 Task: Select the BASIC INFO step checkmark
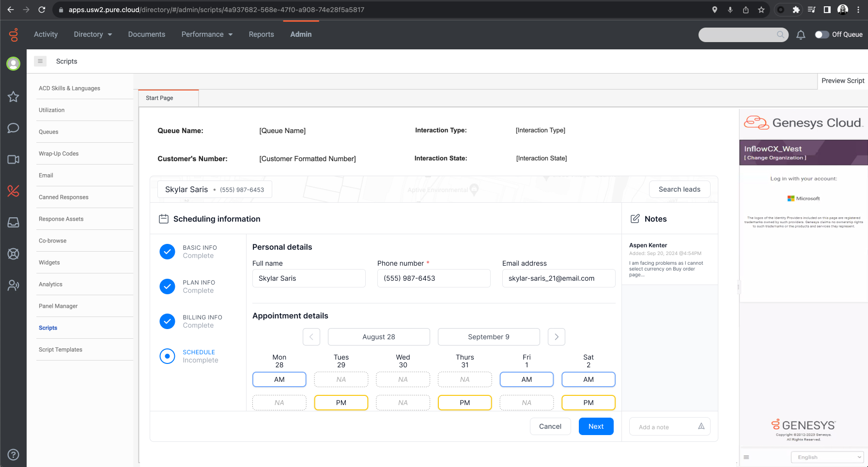(167, 252)
